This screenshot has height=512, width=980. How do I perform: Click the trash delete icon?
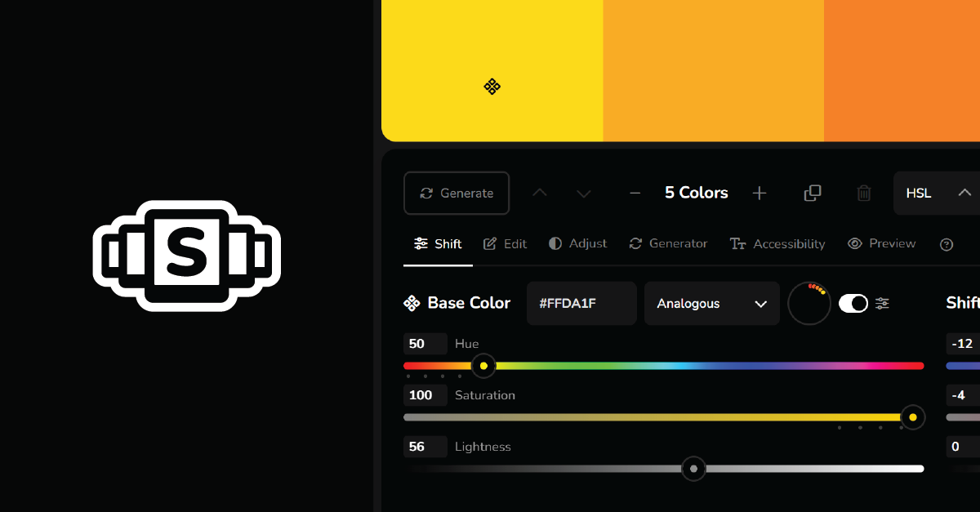(x=864, y=193)
